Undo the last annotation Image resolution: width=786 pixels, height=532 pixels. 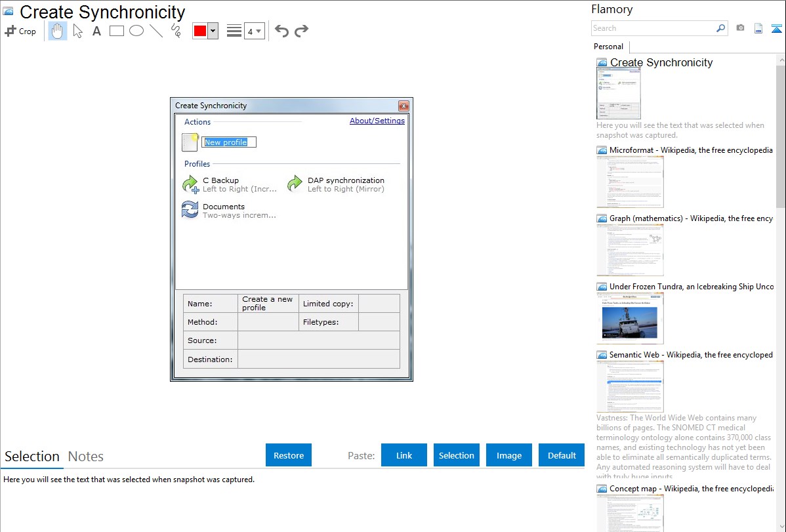(x=281, y=31)
